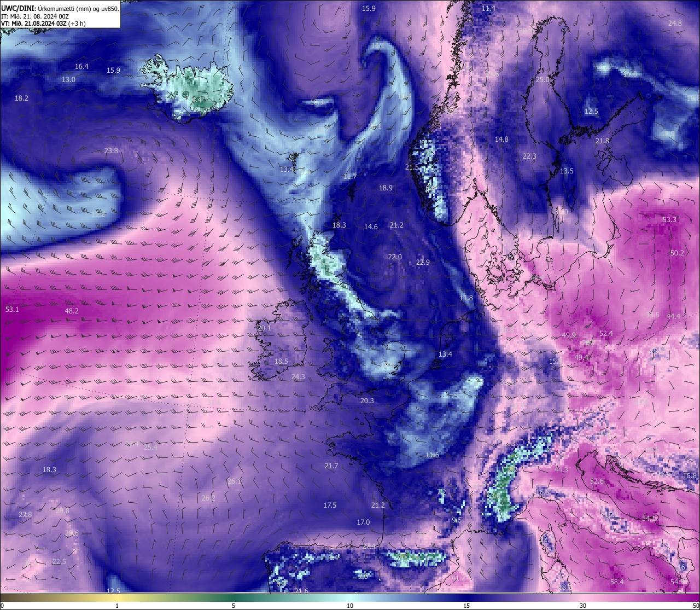Click the 30 label on the color scale
The width and height of the screenshot is (700, 610).
pyautogui.click(x=583, y=606)
